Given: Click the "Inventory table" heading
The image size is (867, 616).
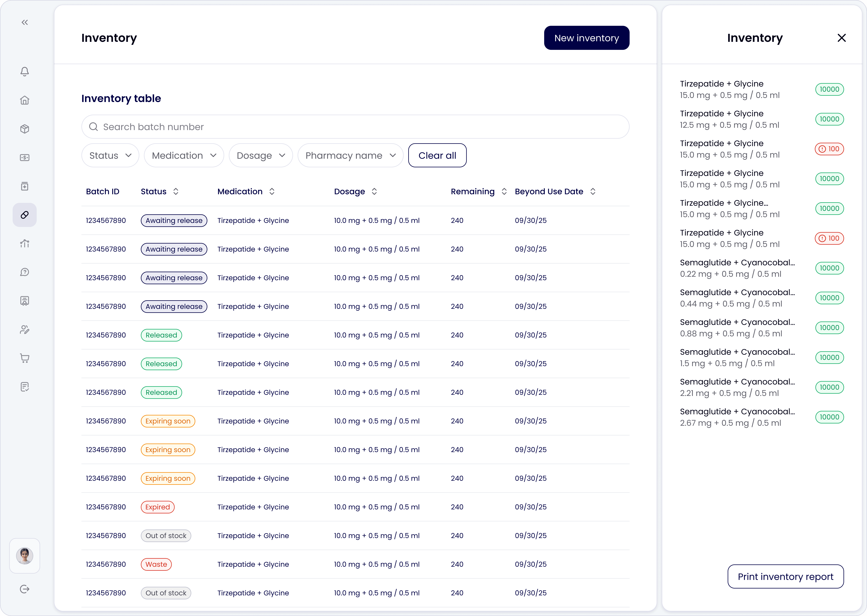Looking at the screenshot, I should (x=121, y=99).
